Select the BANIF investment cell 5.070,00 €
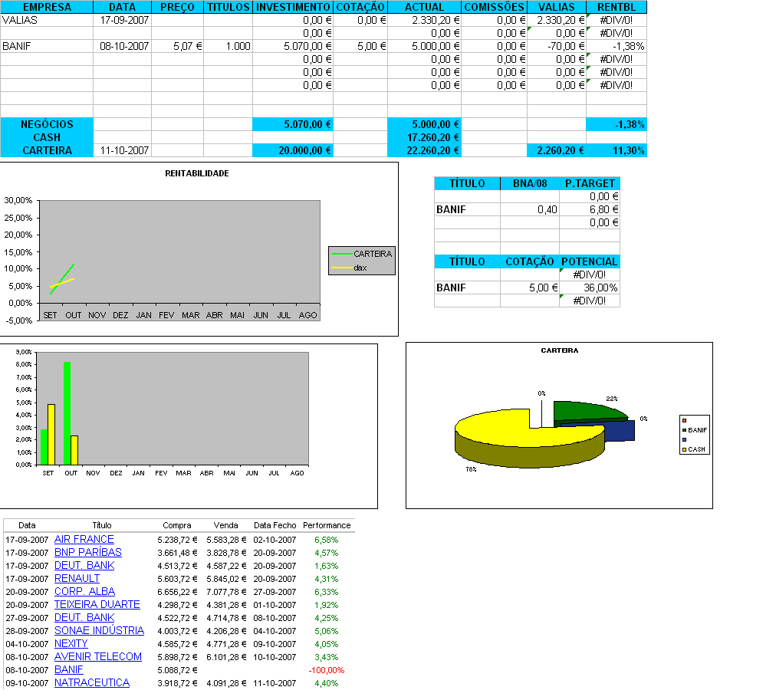Screen dimensions: 776x700 coord(293,47)
